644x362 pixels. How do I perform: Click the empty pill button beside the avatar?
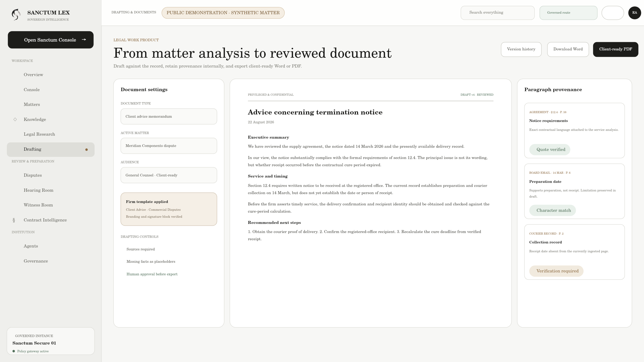click(613, 13)
